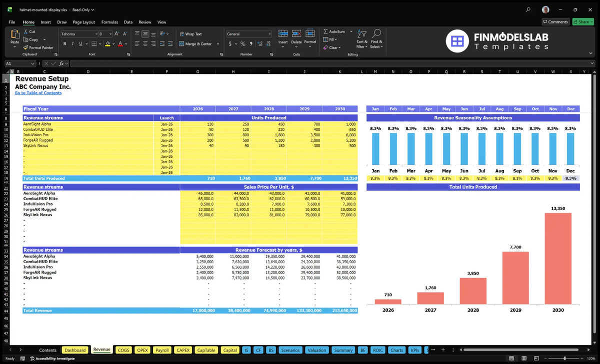Click AutoSum sigma icon

[x=325, y=31]
